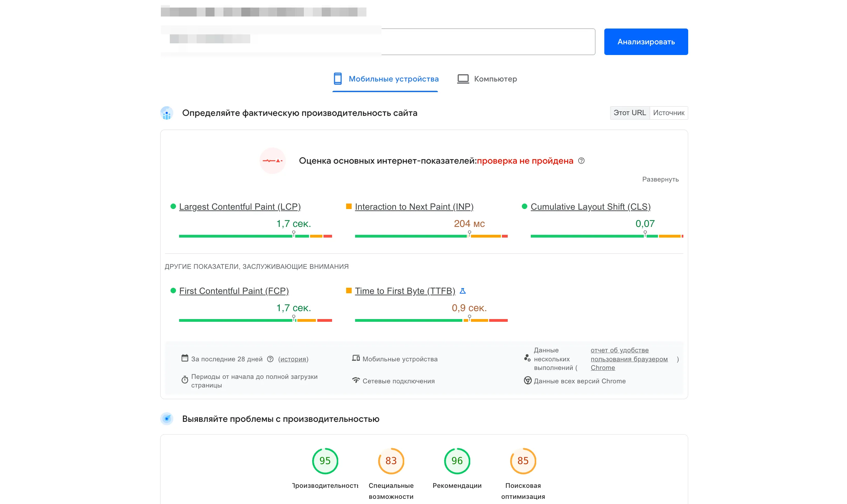
Task: Click the stopwatch icon near "Периоды от начала до полной загрузки"
Action: click(185, 380)
